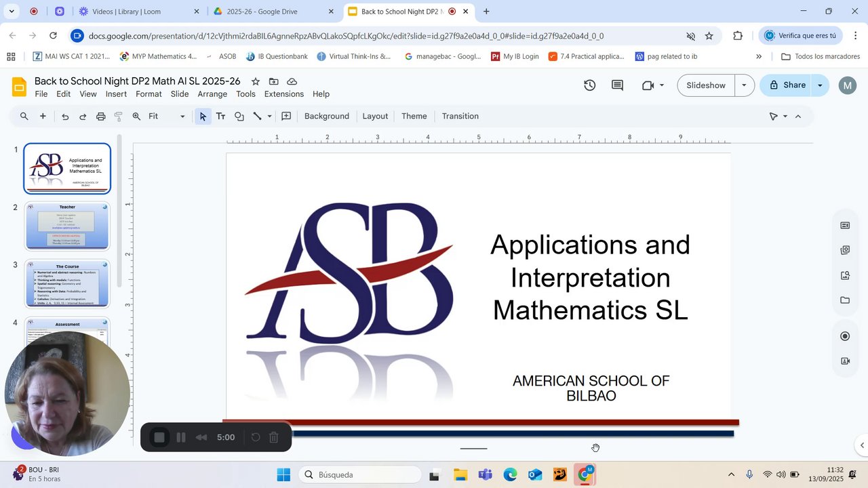The height and width of the screenshot is (488, 868).
Task: Open the pointer mode dropdown arrow
Action: 785,117
